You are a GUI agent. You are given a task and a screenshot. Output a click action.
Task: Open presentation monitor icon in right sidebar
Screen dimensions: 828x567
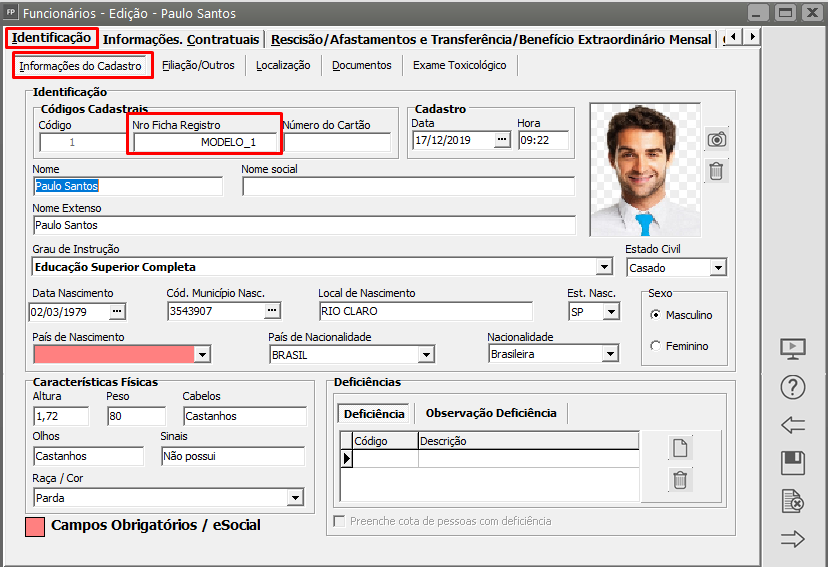[x=793, y=349]
